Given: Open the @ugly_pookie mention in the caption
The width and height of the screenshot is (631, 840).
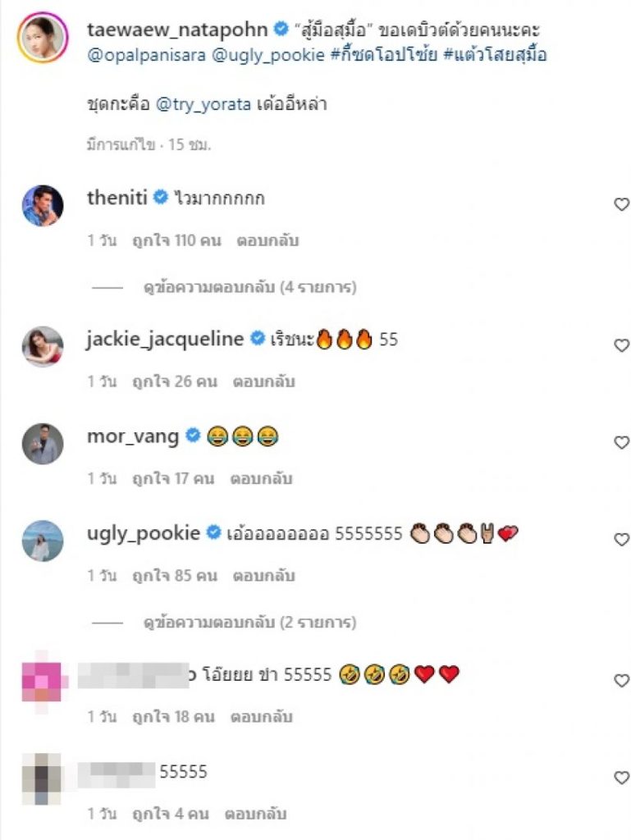Looking at the screenshot, I should [x=268, y=55].
